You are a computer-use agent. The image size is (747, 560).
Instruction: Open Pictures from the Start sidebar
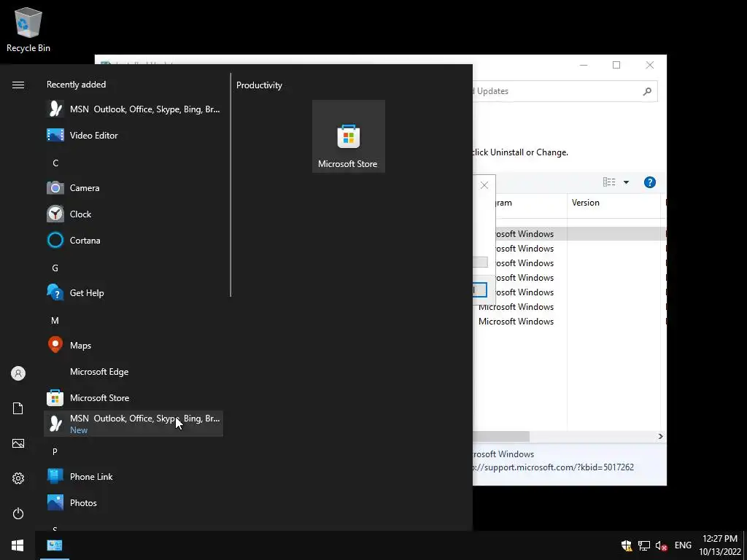pyautogui.click(x=18, y=443)
